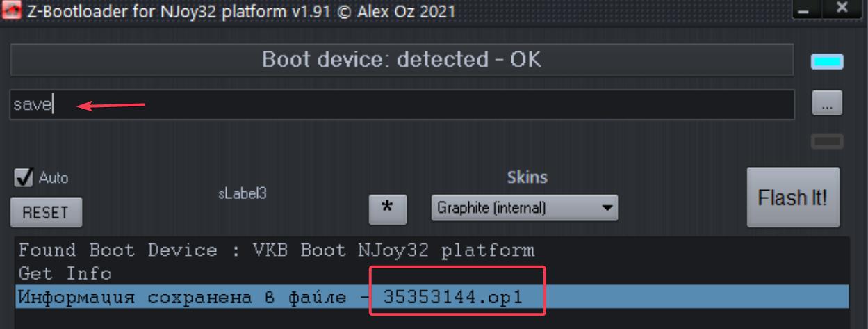This screenshot has width=868, height=329.
Task: Open file browser with the ellipsis button
Action: (x=827, y=104)
